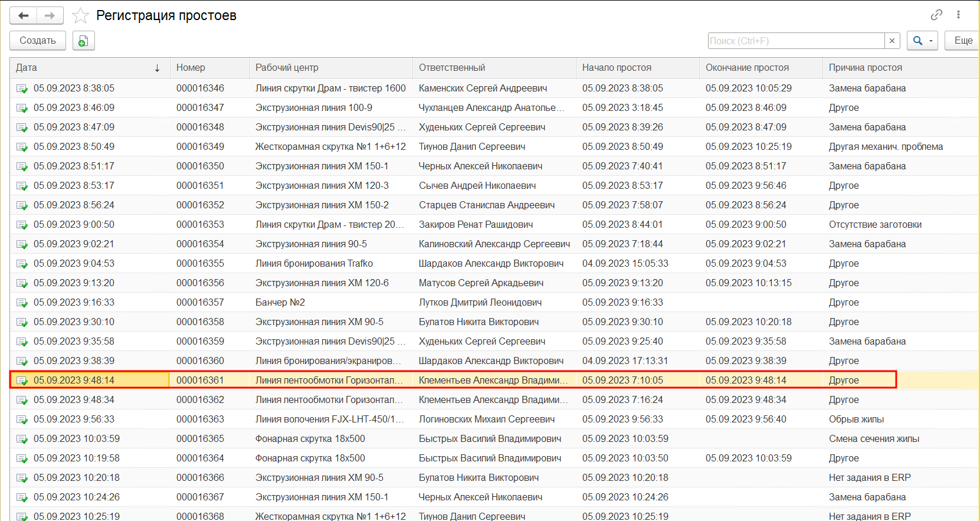Click Создать button
Image resolution: width=980 pixels, height=521 pixels.
click(38, 41)
